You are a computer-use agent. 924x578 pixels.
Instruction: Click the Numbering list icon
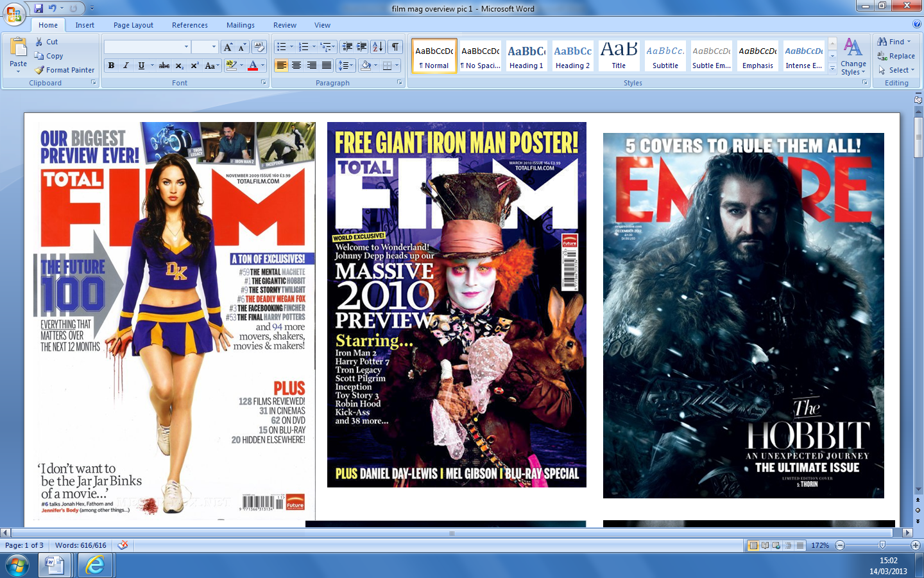304,47
